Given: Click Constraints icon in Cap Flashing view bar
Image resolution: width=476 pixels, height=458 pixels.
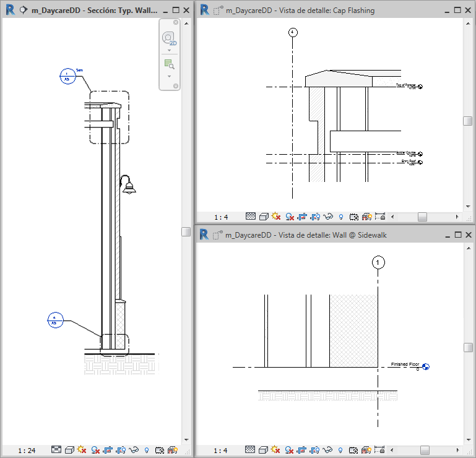Looking at the screenshot, I should pos(380,217).
